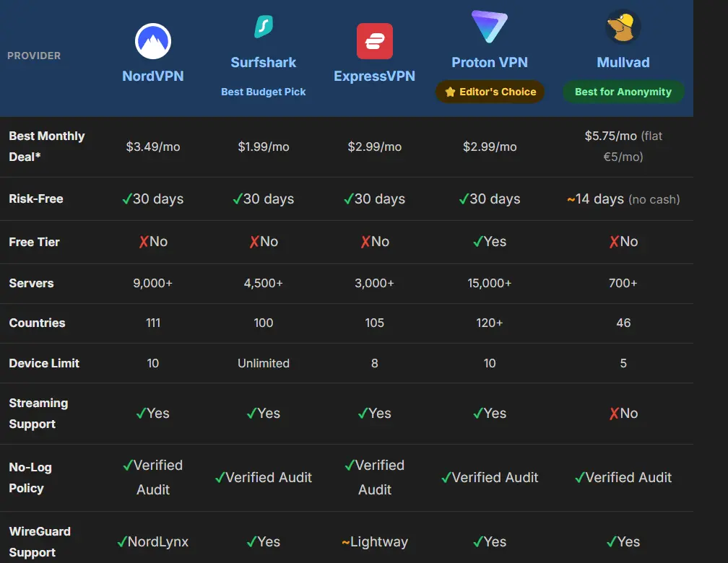The width and height of the screenshot is (728, 563).
Task: Click the Mullvad mole logo
Action: click(x=623, y=27)
